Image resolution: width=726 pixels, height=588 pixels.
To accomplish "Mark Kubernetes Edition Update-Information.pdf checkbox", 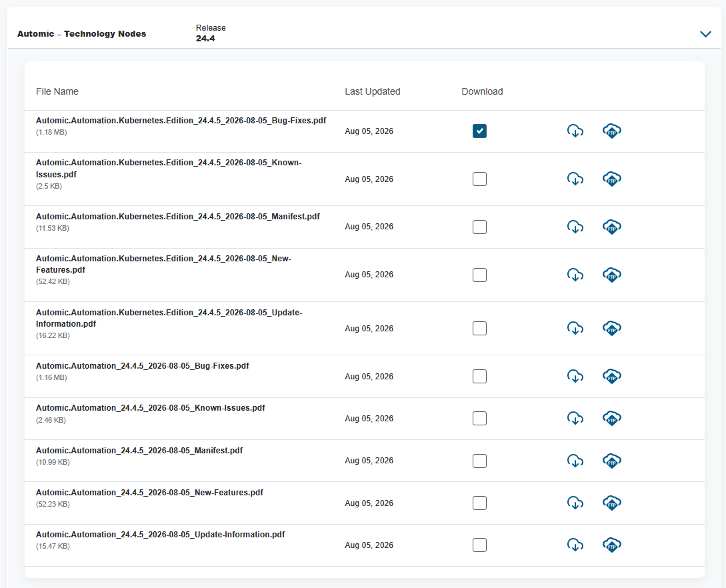I will [480, 328].
